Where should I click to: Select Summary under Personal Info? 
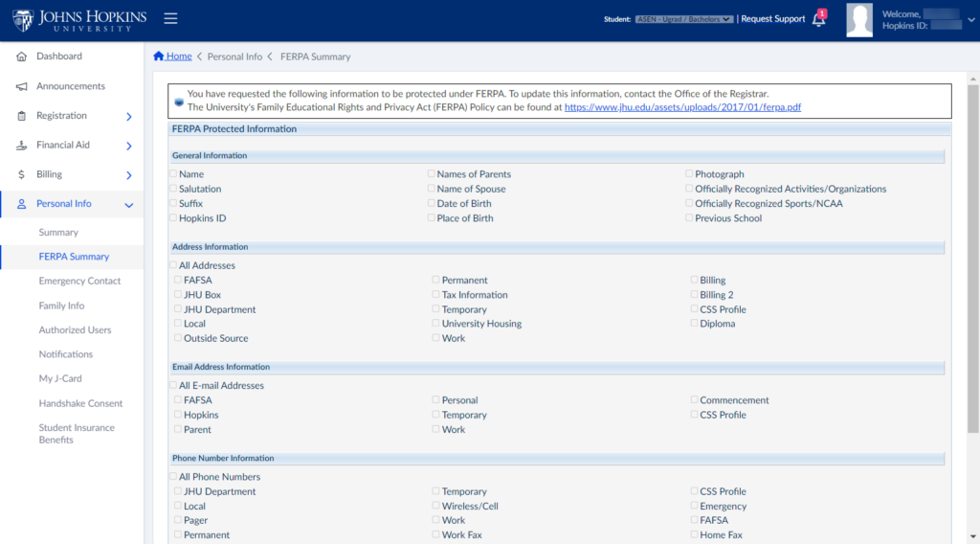(58, 233)
